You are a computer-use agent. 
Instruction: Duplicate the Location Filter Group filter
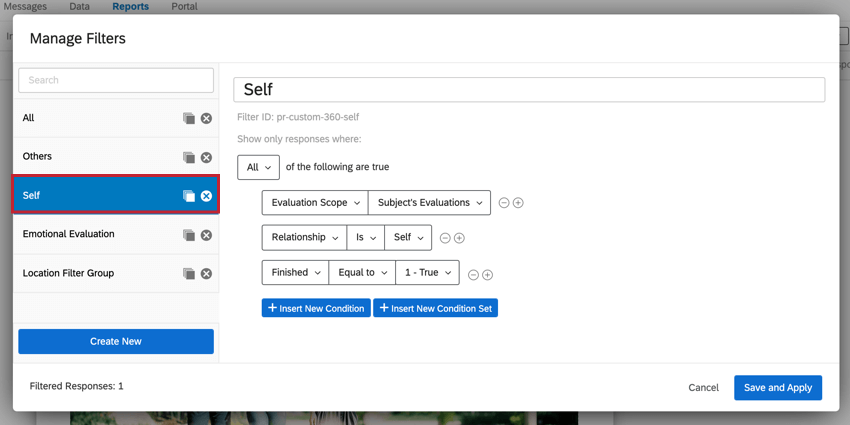[x=188, y=274]
